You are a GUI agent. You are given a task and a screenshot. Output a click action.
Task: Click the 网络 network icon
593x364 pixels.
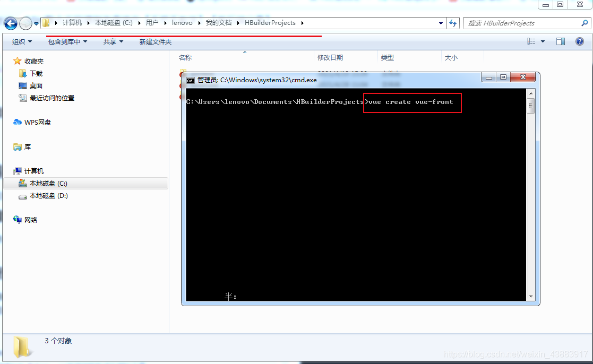[x=18, y=220]
